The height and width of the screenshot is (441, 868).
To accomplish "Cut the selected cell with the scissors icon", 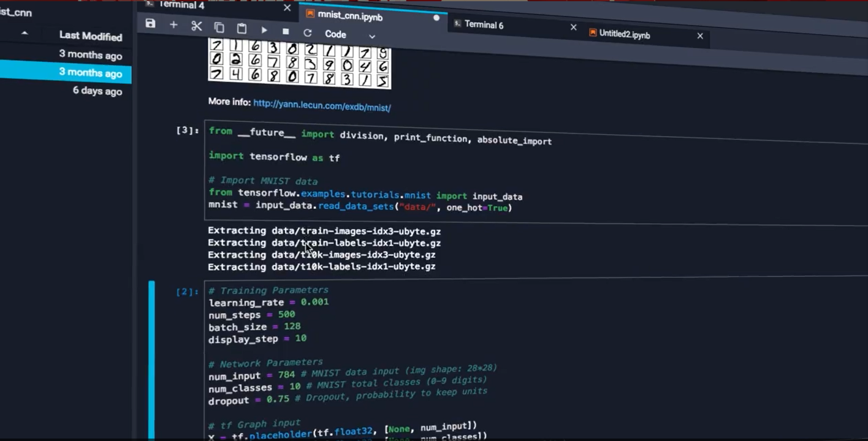I will pyautogui.click(x=196, y=26).
